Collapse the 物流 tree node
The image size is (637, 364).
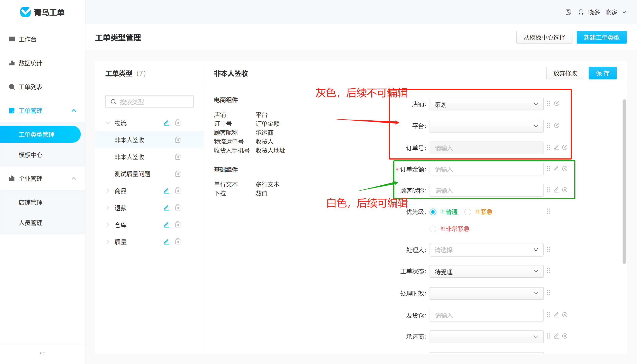tap(108, 123)
